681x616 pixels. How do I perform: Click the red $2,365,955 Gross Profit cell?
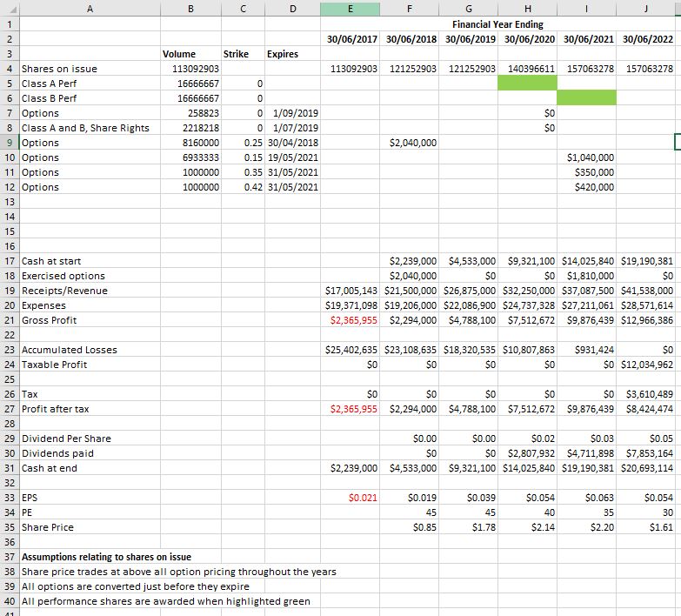point(350,320)
